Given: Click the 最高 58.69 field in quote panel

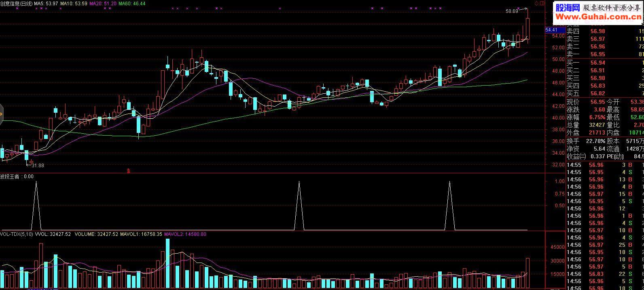Looking at the screenshot, I should [625, 109].
